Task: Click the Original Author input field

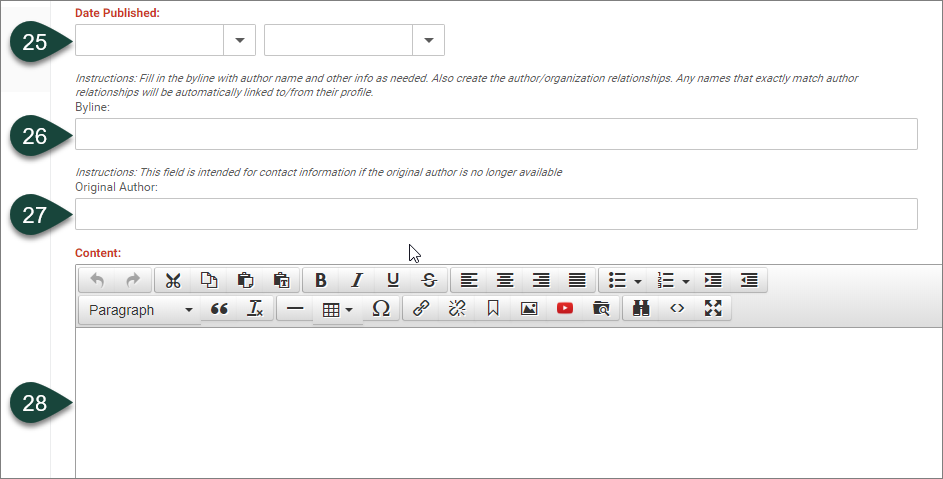Action: [496, 214]
